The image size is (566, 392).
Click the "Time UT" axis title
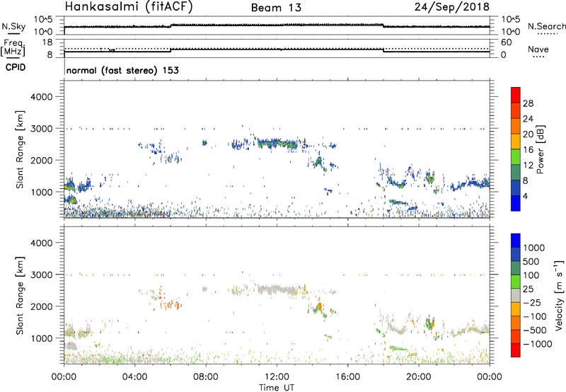[277, 388]
